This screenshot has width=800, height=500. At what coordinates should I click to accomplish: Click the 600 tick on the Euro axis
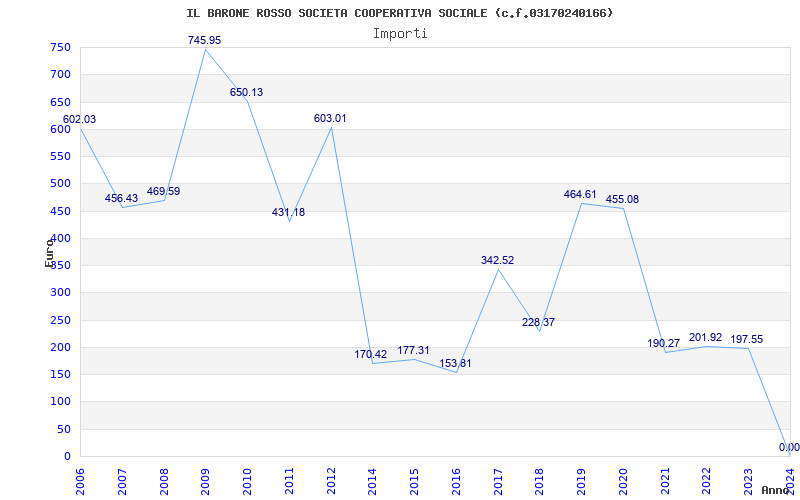click(60, 130)
